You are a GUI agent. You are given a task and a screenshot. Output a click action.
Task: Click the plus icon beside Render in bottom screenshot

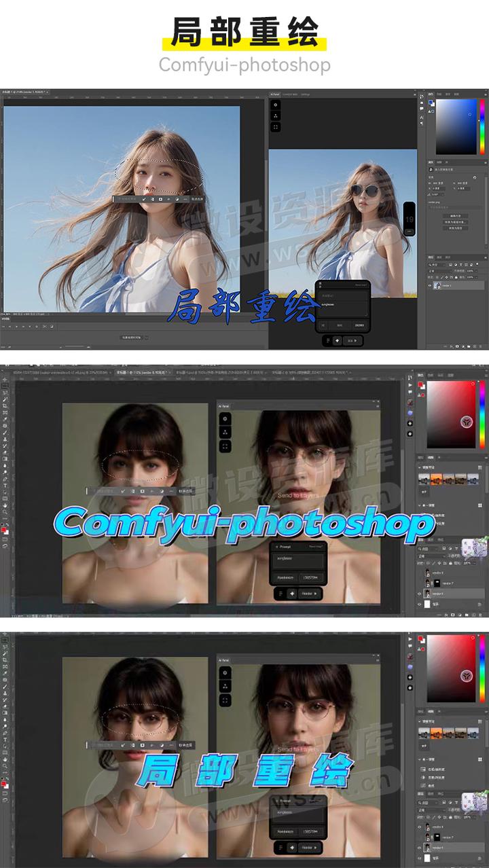(x=292, y=848)
